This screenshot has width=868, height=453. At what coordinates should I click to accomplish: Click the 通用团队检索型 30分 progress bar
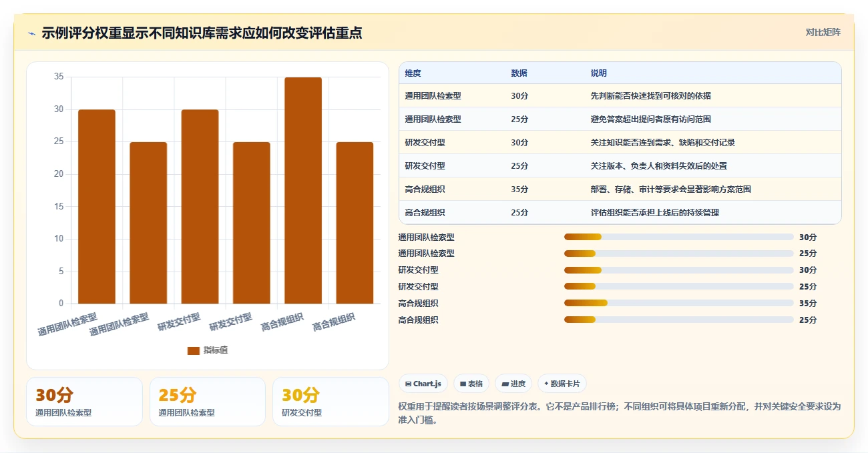pyautogui.click(x=678, y=237)
